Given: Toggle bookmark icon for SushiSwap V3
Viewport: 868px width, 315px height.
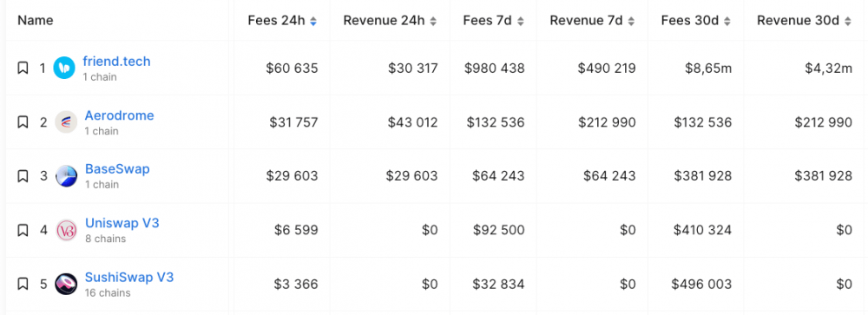Looking at the screenshot, I should (23, 284).
